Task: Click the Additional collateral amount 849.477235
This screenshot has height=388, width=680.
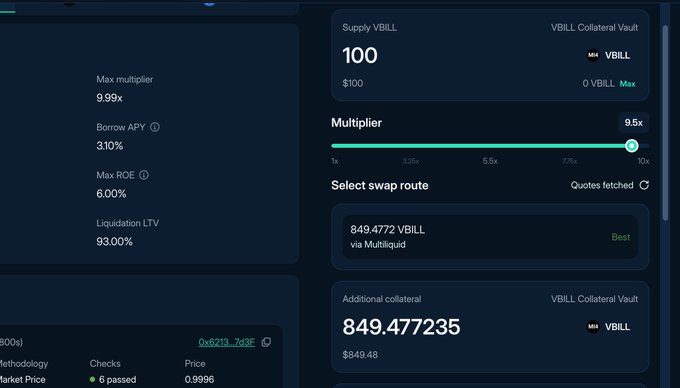Action: tap(401, 327)
